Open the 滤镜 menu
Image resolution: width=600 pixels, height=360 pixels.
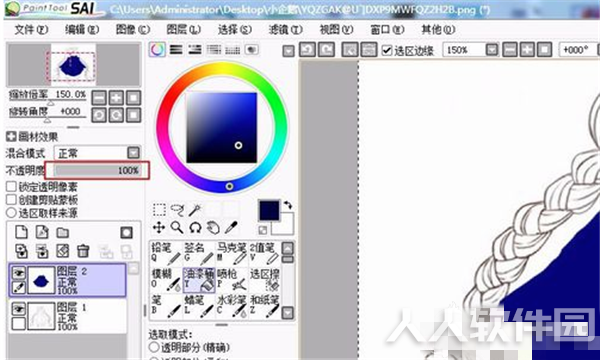point(285,29)
